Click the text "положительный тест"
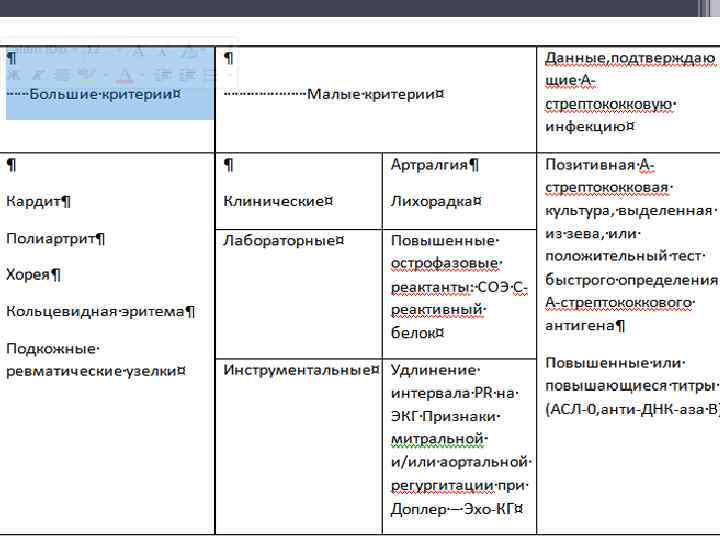The image size is (720, 540). tap(623, 256)
